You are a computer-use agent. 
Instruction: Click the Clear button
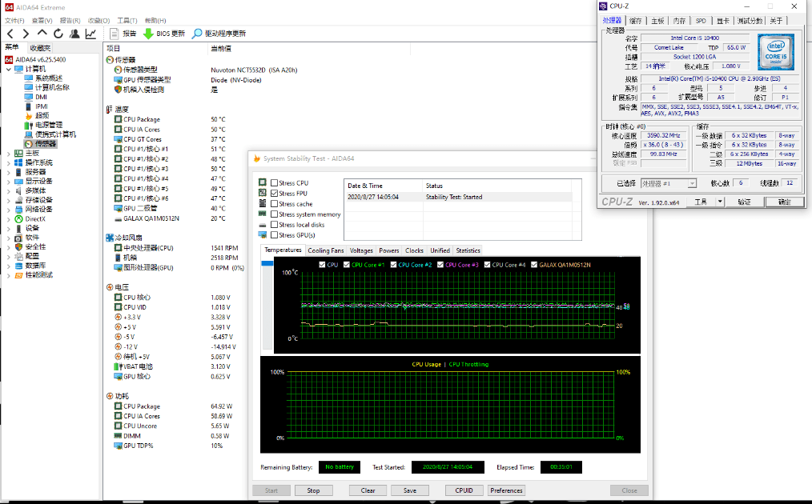[368, 490]
